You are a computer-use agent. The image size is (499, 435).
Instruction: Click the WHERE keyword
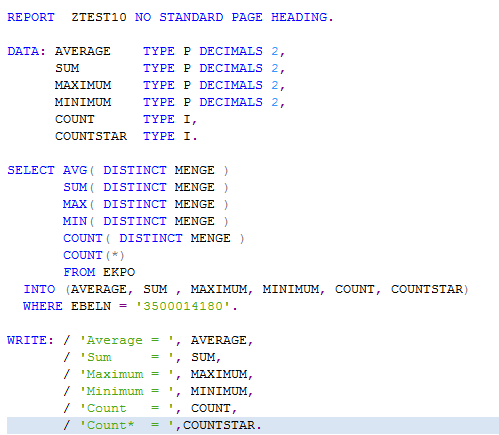point(43,306)
